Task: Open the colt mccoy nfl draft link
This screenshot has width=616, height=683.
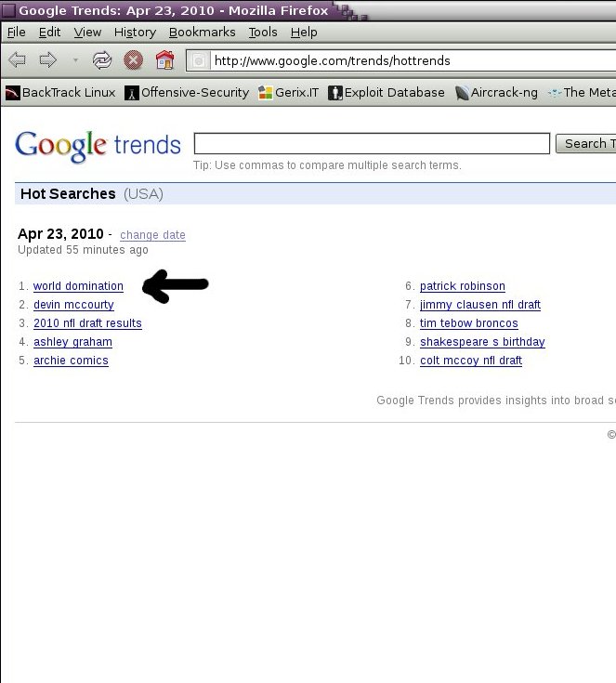Action: pyautogui.click(x=471, y=361)
